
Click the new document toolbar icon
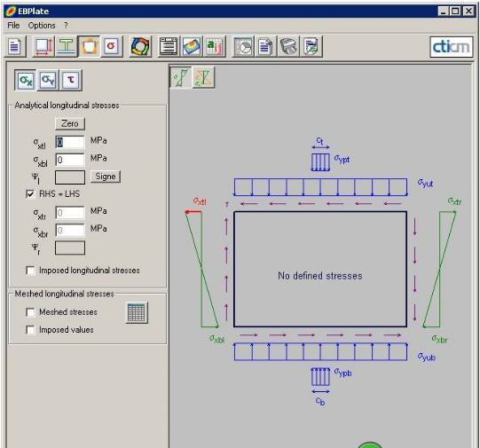pyautogui.click(x=15, y=46)
